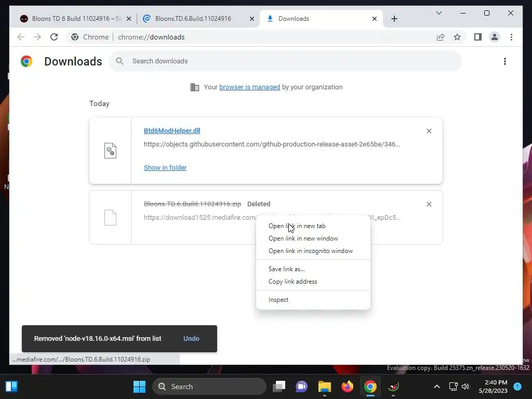Close the Bloons TD 6 Build 11024916 – Sk tab

pos(129,19)
